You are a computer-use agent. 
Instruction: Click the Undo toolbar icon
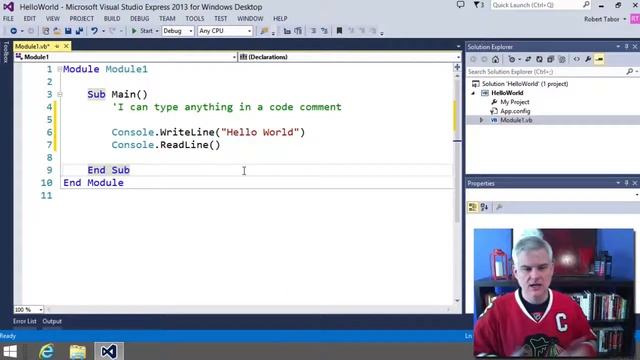94,31
